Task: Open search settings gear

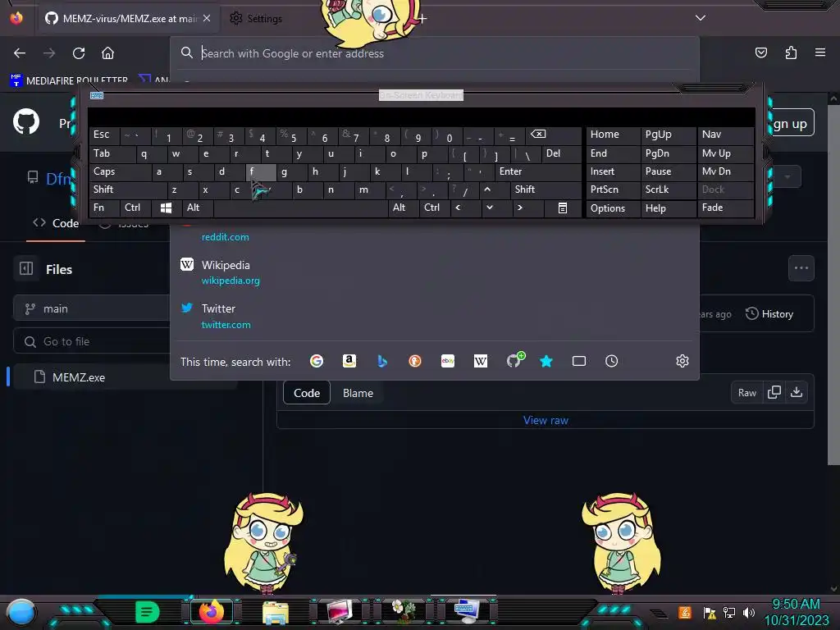Action: [682, 361]
